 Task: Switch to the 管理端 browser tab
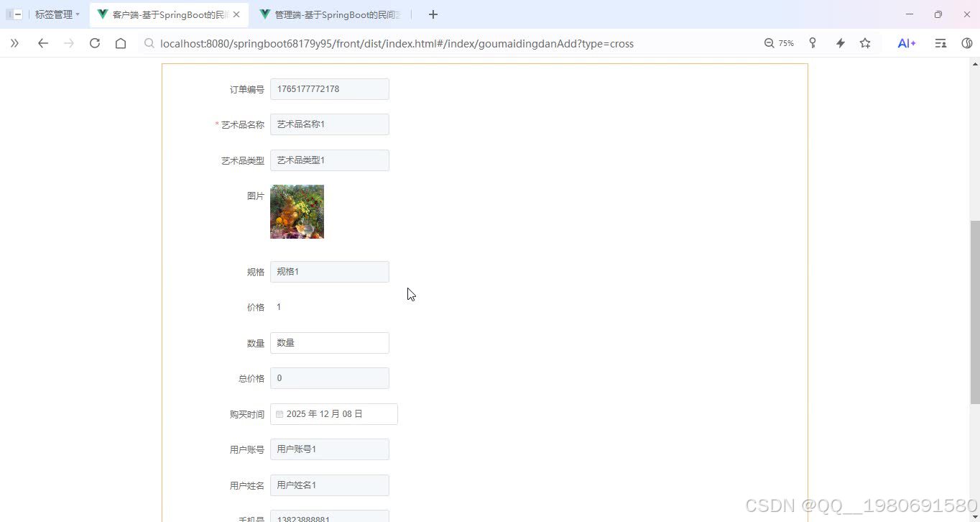coord(330,14)
